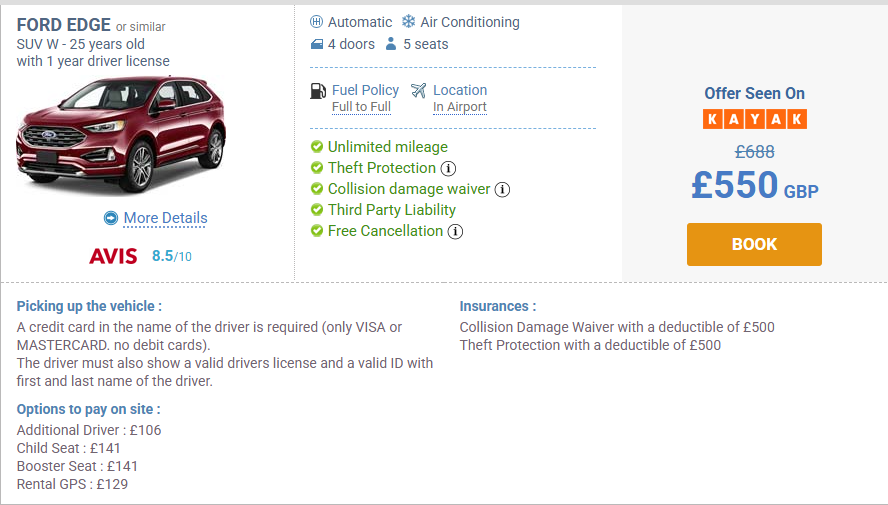Viewport: 888px width, 505px height.
Task: Click the In Airport location link
Action: click(459, 107)
